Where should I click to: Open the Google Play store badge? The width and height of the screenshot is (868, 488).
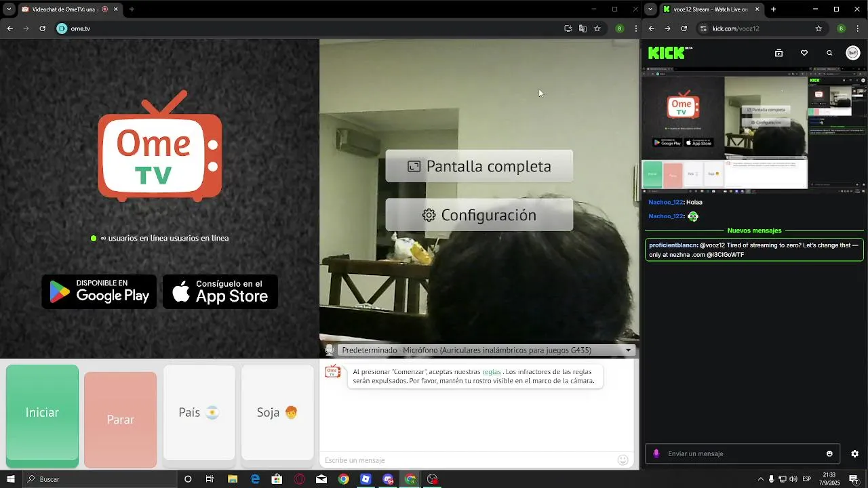tap(99, 291)
